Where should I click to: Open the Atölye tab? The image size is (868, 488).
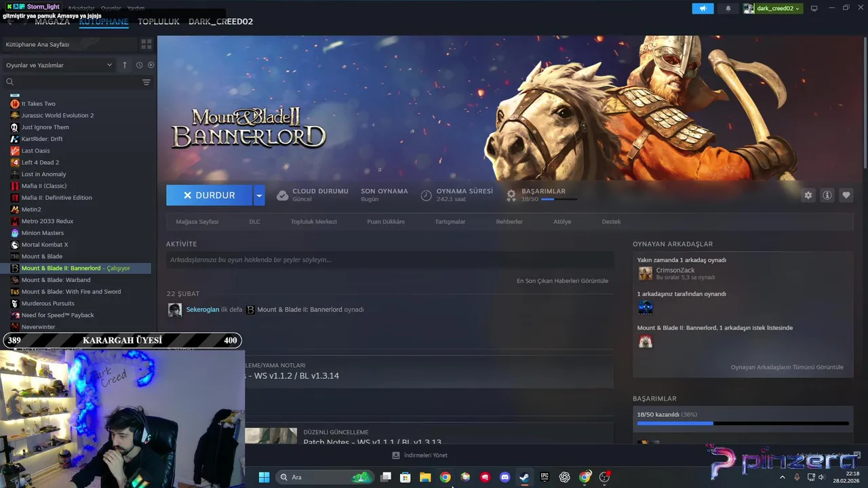562,222
